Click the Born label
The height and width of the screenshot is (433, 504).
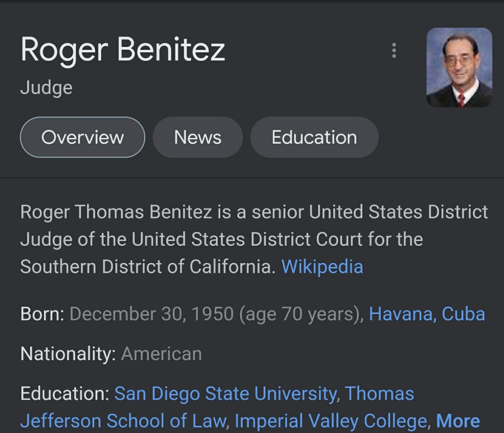pyautogui.click(x=42, y=314)
